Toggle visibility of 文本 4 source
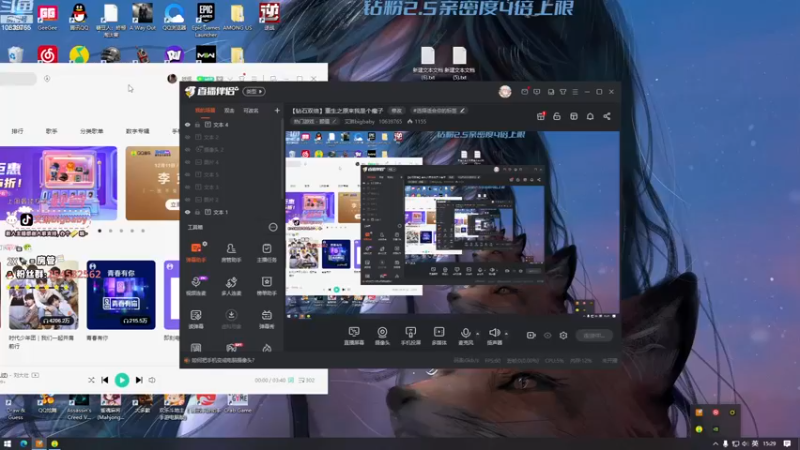Viewport: 800px width, 450px height. pos(188,124)
